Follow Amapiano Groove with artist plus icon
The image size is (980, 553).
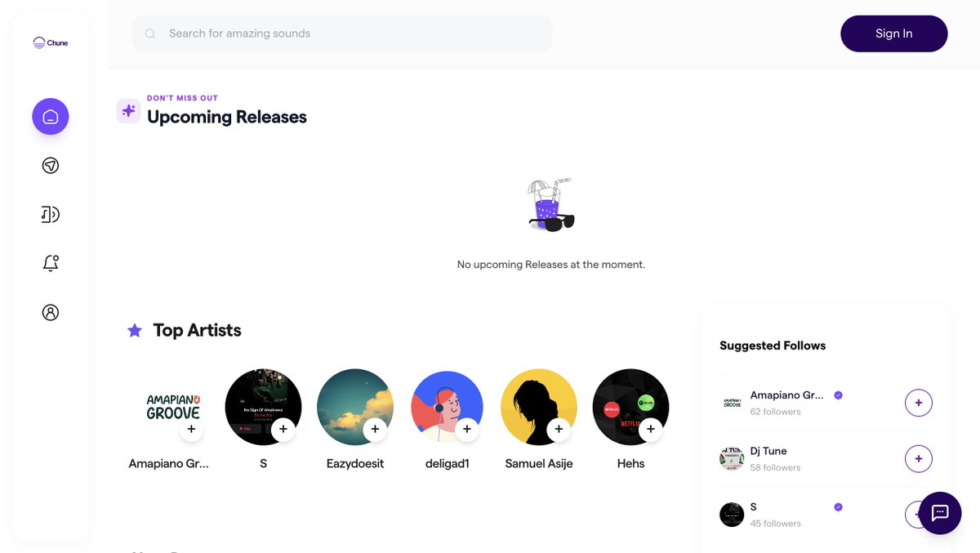[191, 429]
